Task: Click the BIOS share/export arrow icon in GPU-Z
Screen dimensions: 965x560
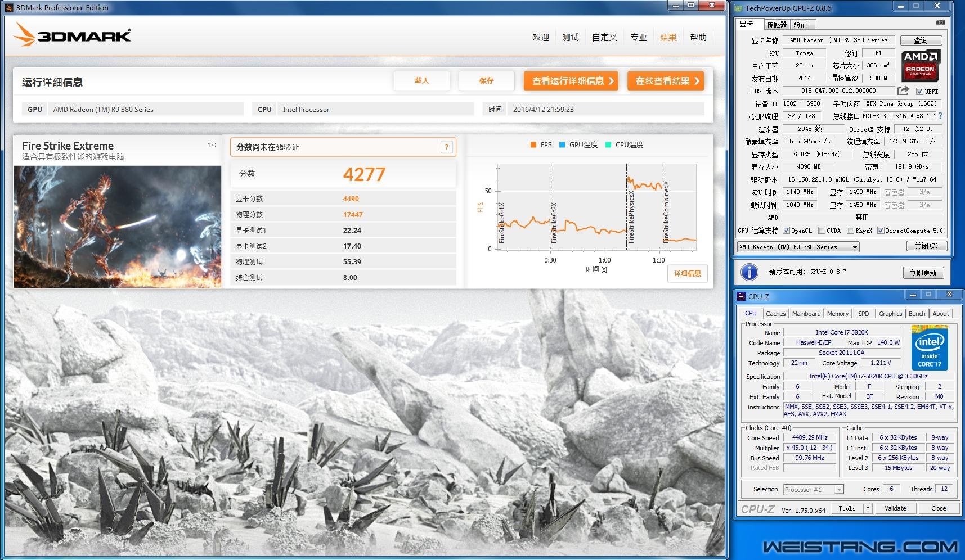Action: click(x=903, y=91)
